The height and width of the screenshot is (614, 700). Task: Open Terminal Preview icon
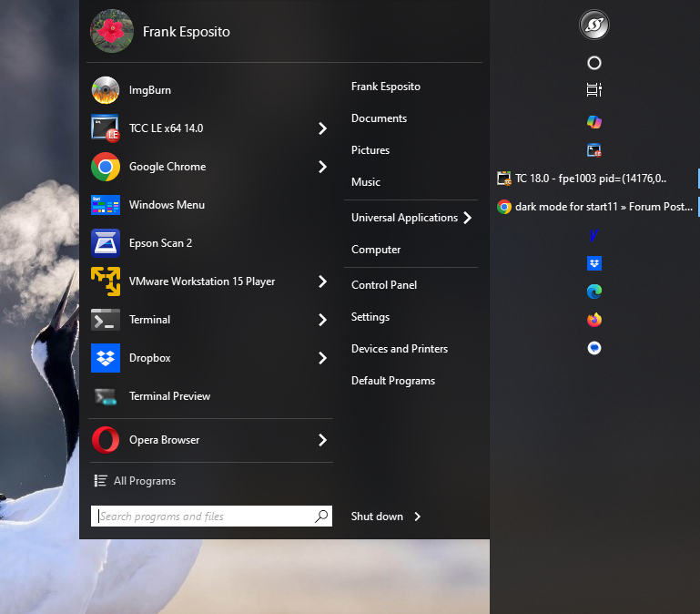point(106,396)
